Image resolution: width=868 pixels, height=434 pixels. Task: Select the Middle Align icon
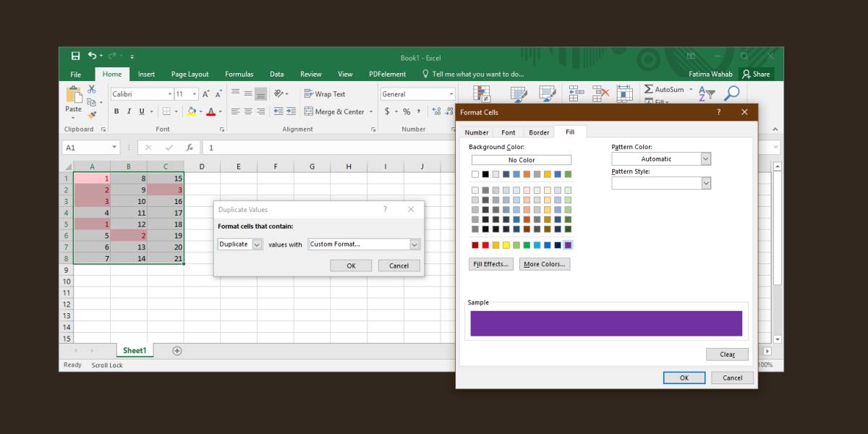pos(248,94)
